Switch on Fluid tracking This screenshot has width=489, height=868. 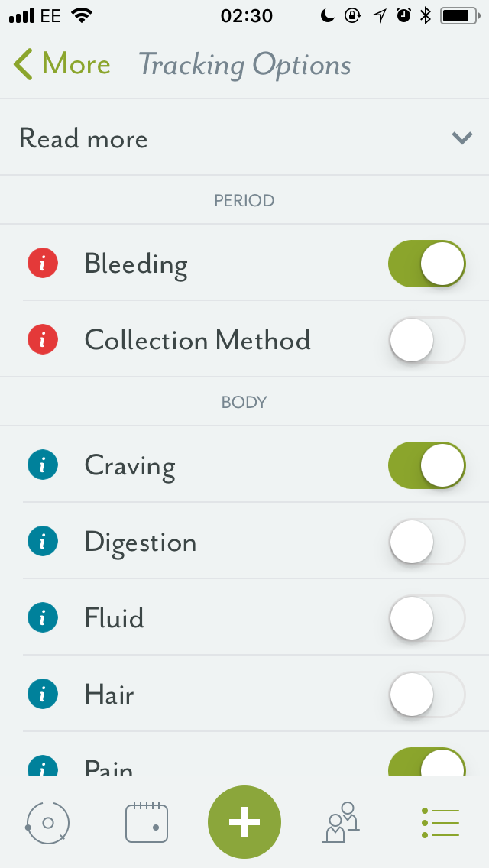click(x=427, y=618)
